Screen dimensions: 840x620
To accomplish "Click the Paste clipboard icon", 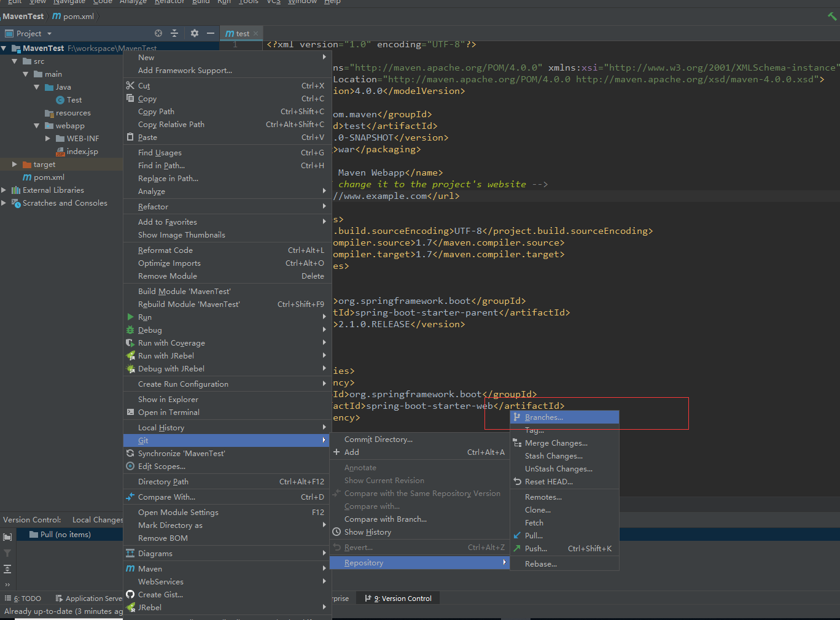I will 130,137.
